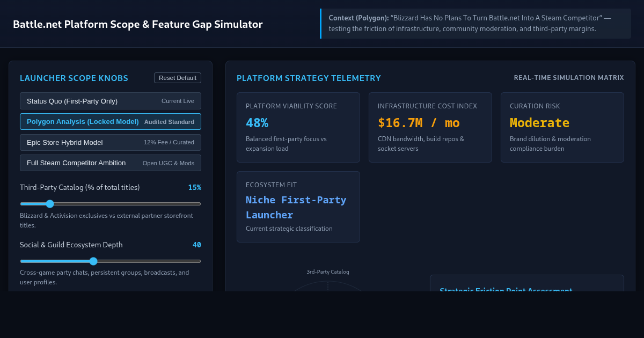Click the Platform Viability Score 48% value

click(x=257, y=123)
